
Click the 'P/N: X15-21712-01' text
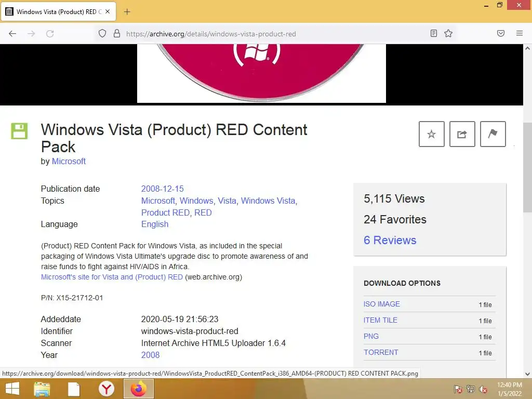[x=72, y=298]
